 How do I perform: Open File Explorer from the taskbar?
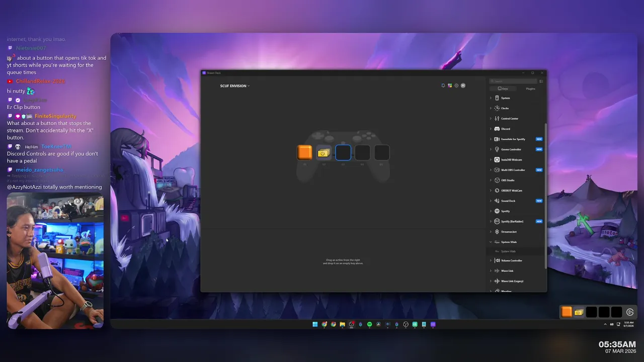[x=342, y=324]
